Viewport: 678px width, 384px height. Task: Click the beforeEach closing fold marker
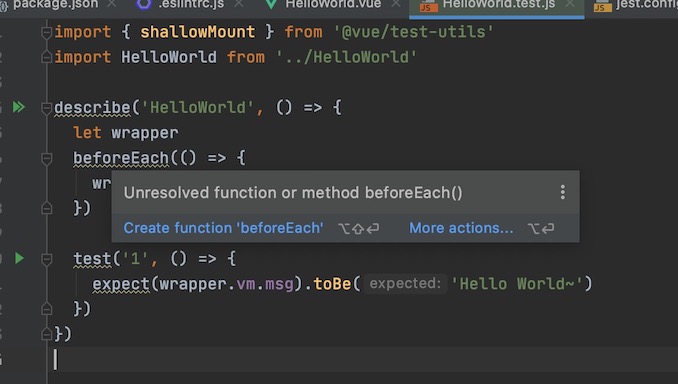[x=46, y=208]
